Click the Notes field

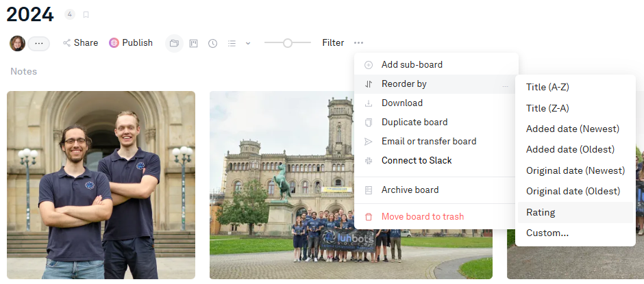pyautogui.click(x=24, y=71)
